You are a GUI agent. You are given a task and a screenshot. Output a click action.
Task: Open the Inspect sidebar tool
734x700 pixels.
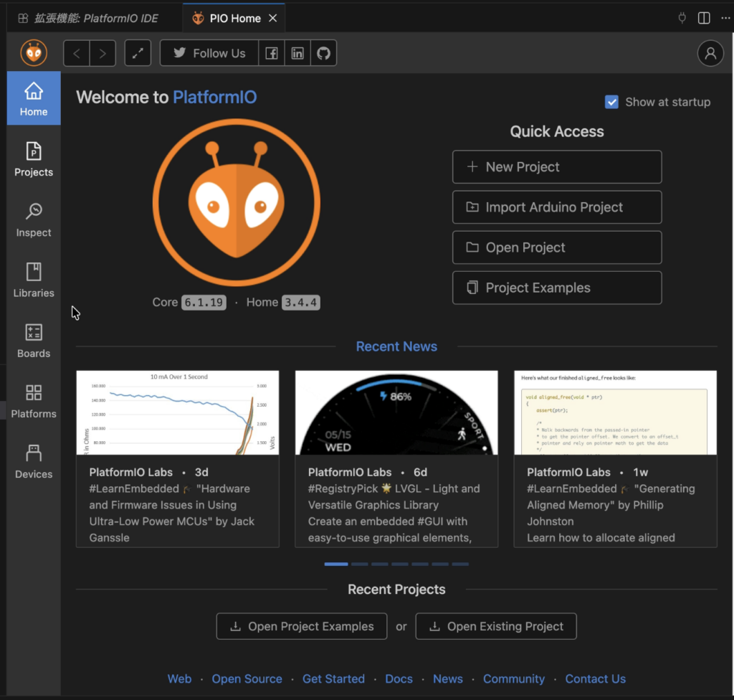[x=34, y=220]
